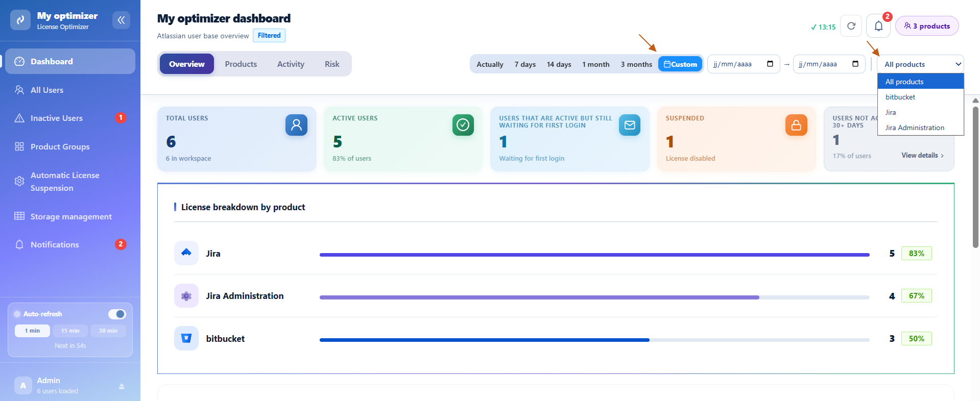The width and height of the screenshot is (980, 401).
Task: Select the 15 min refresh interval
Action: pyautogui.click(x=70, y=331)
